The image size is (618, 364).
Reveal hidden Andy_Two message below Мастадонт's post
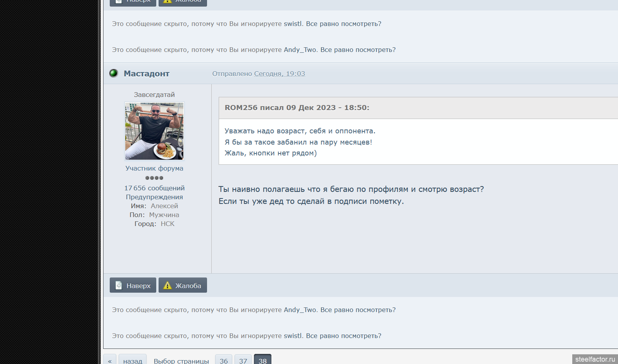tap(358, 310)
